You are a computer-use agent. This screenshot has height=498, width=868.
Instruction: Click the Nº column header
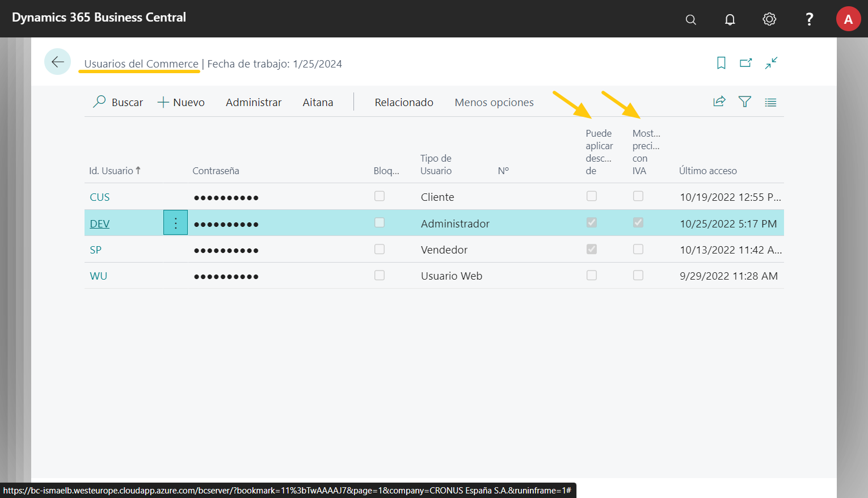tap(503, 171)
